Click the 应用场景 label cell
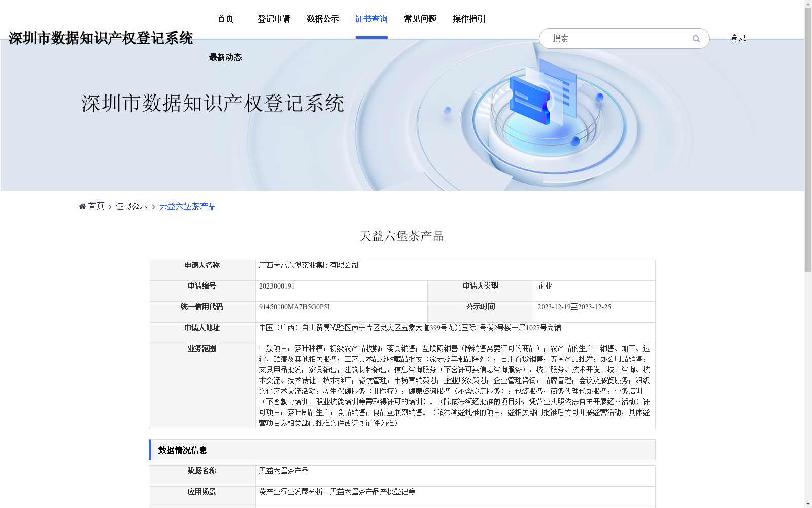This screenshot has height=508, width=812. pyautogui.click(x=202, y=497)
